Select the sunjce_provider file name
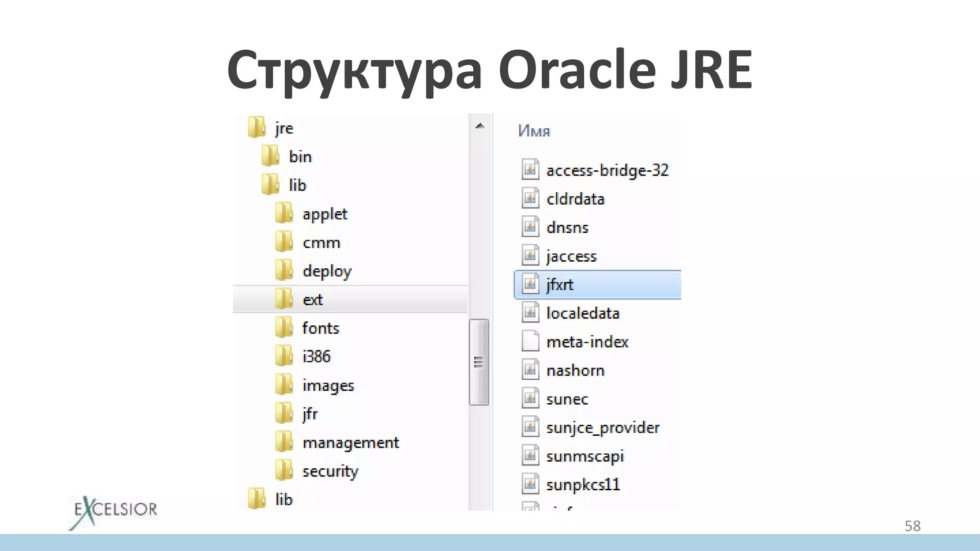This screenshot has height=551, width=980. [603, 428]
